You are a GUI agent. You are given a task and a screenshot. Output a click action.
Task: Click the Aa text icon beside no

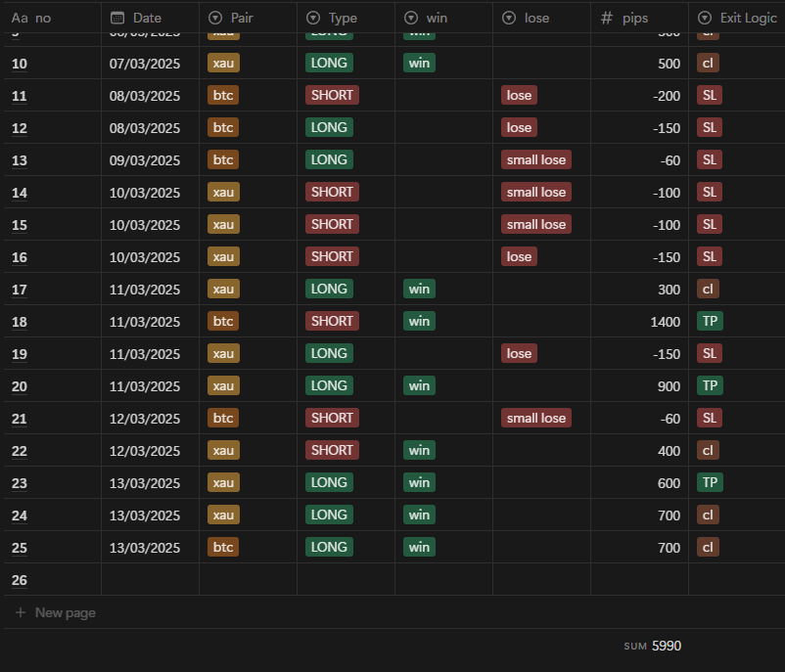click(20, 18)
